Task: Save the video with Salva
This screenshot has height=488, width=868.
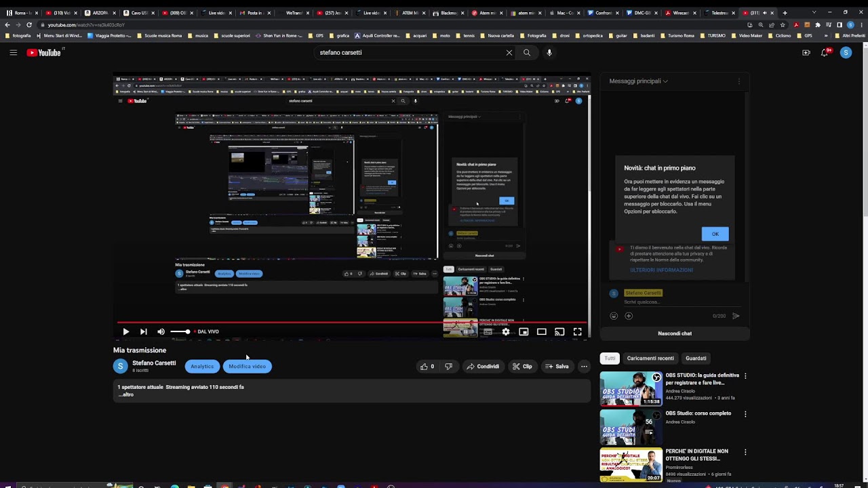Action: pos(557,367)
